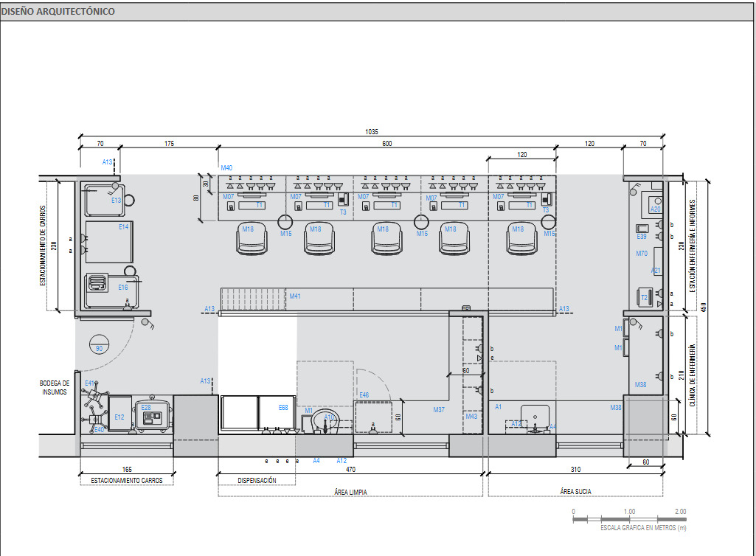Viewport: 756px width, 556px height.
Task: Click the BODEGA DE INSUMOS label
Action: click(x=54, y=387)
